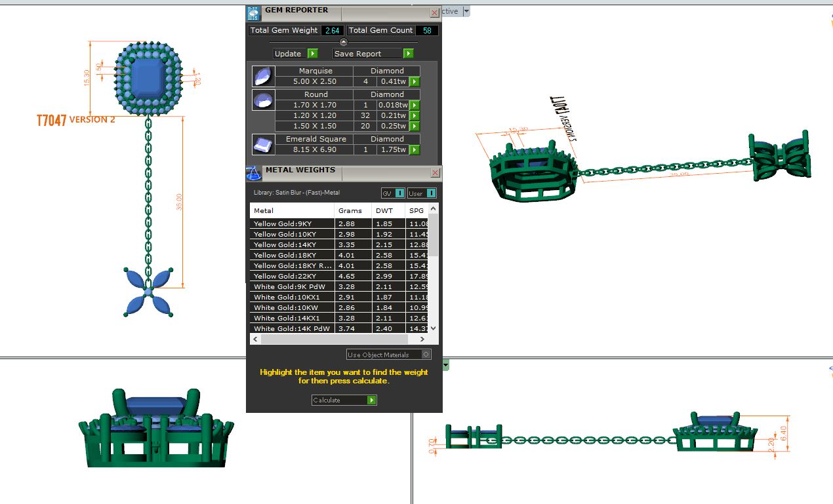Select White Gold:10KW metal row
The image size is (833, 504).
(x=292, y=307)
